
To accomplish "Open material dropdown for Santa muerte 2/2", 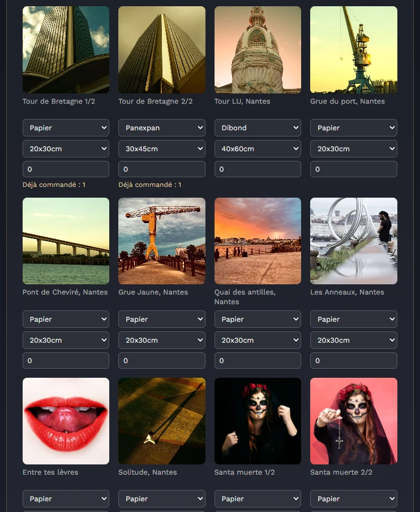I will pyautogui.click(x=354, y=498).
